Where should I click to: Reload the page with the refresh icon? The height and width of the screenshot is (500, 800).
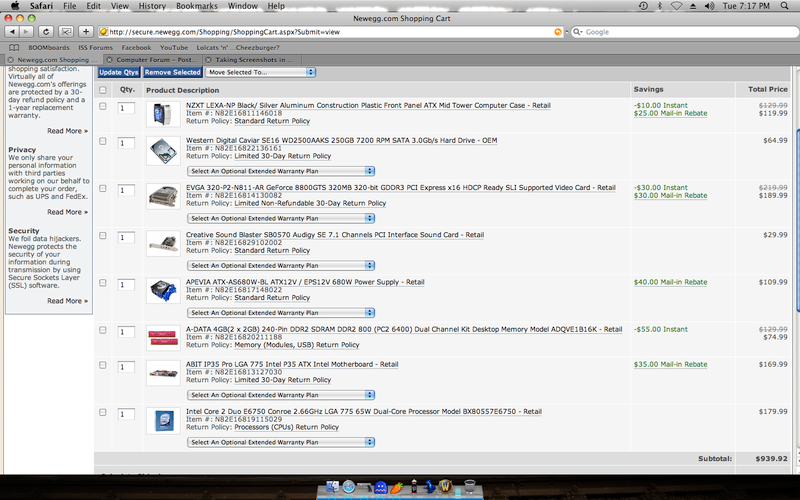coord(45,32)
